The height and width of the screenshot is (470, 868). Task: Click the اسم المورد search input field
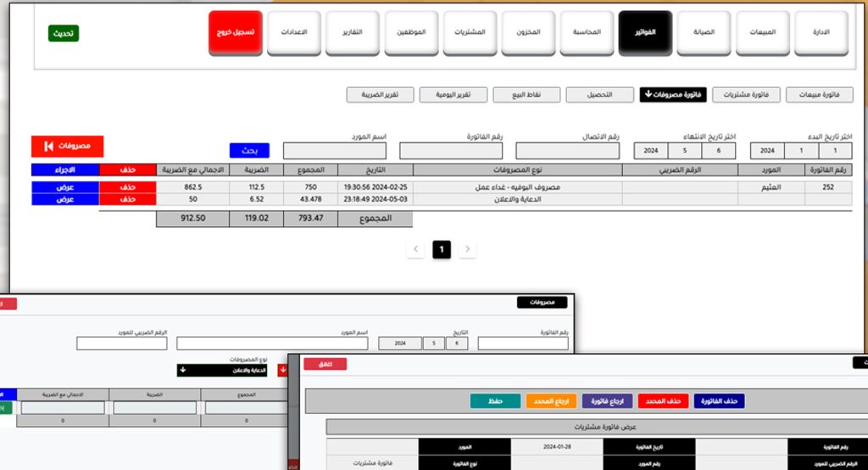click(334, 151)
